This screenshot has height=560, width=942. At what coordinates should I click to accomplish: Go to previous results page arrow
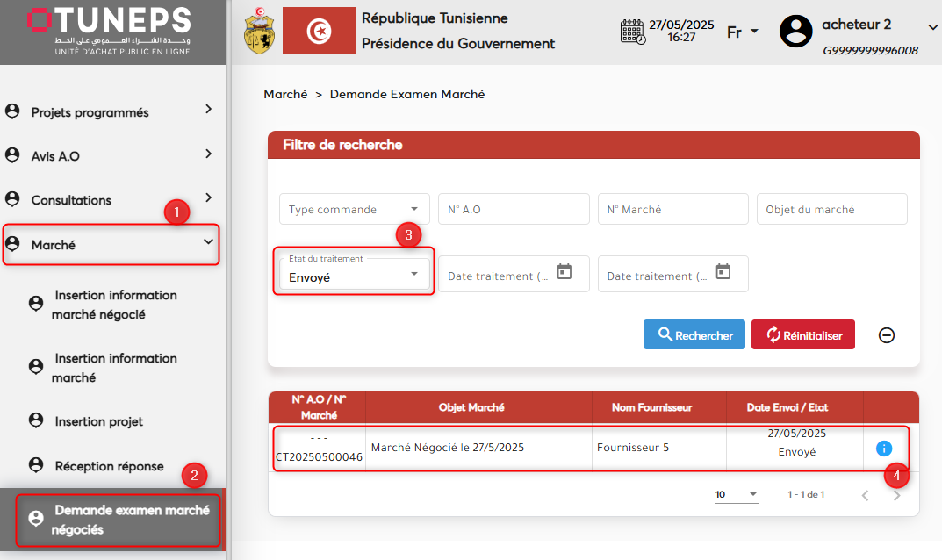tap(865, 495)
